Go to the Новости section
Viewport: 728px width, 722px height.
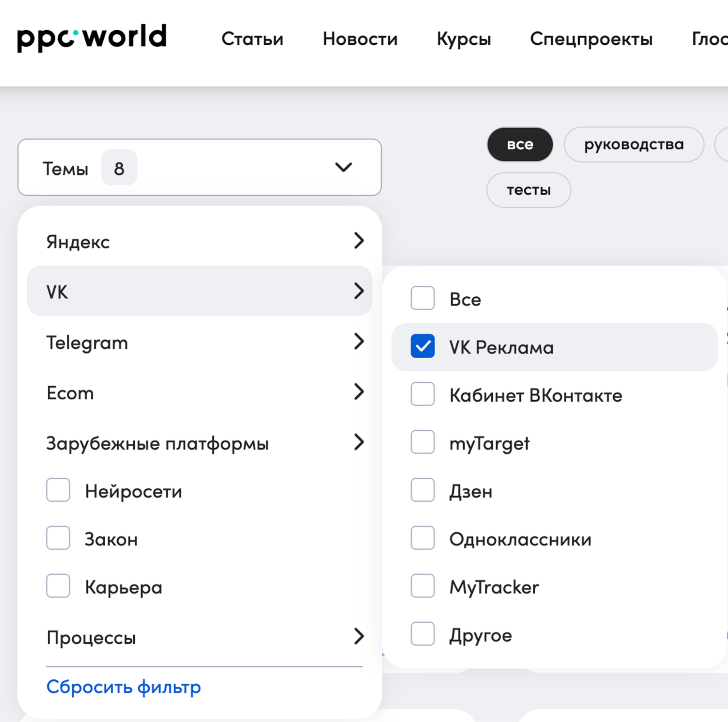(x=360, y=39)
